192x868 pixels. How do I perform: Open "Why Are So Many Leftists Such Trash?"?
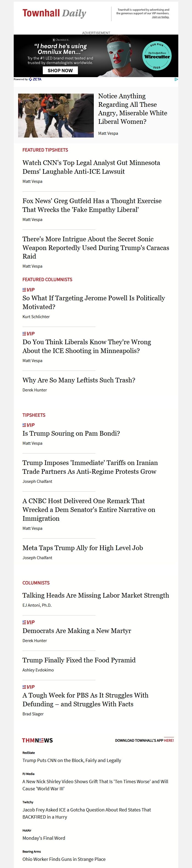(x=79, y=380)
